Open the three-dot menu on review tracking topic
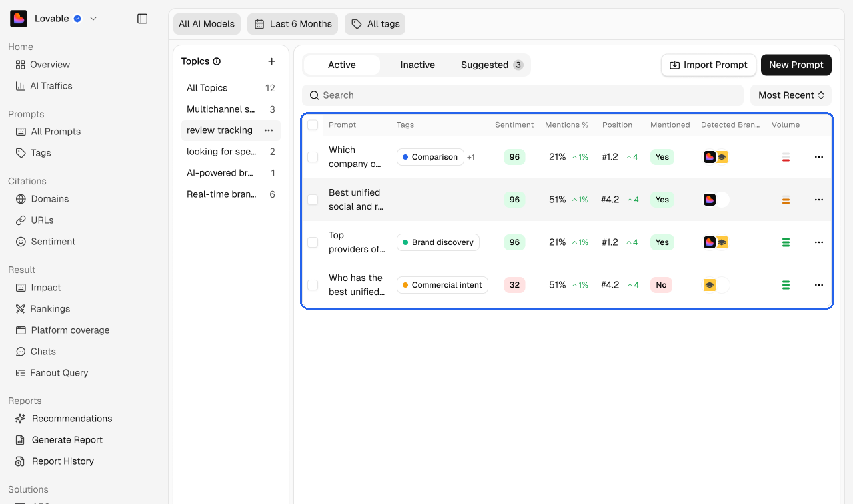 point(269,130)
